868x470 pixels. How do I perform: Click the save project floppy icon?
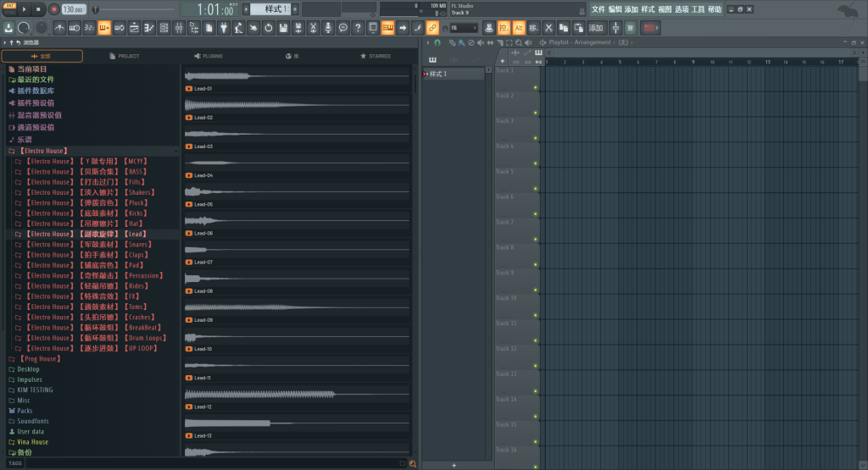[283, 28]
